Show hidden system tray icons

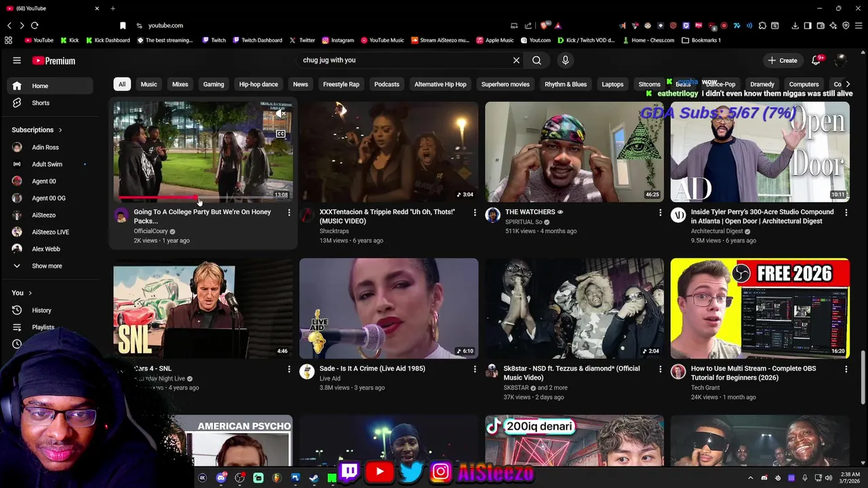point(750,478)
